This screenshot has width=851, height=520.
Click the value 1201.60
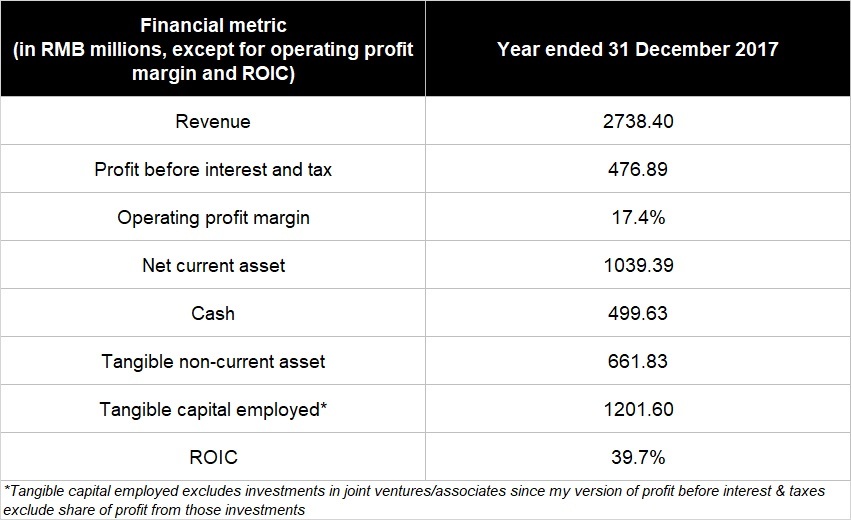point(637,410)
